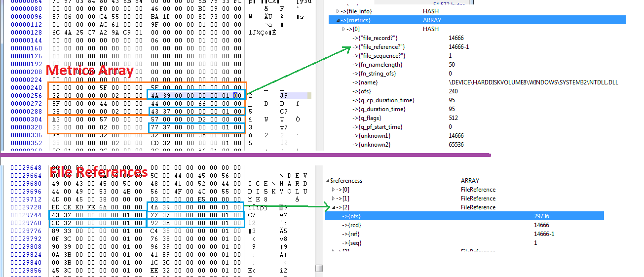The width and height of the screenshot is (644, 277).
Task: Select the highlighted {ofs} 29736 row
Action: 464,216
